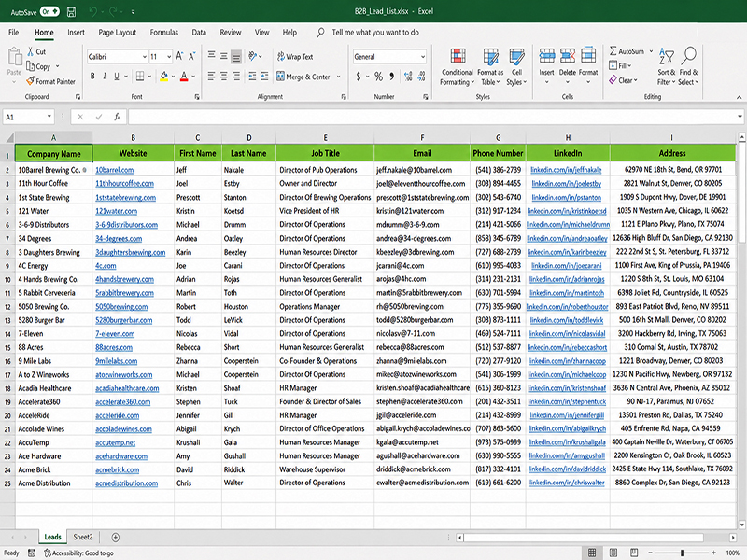Open the font name Calibri dropdown

[x=144, y=57]
